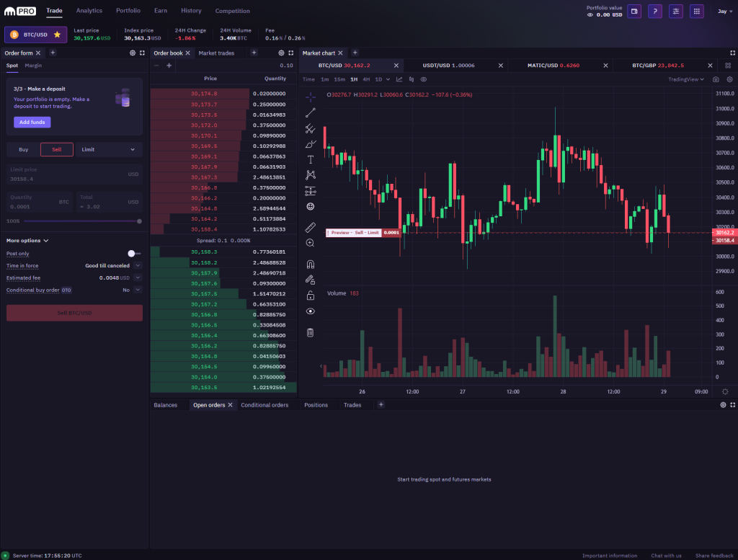Click the Add funds button
Screen dimensions: 738x560
pyautogui.click(x=32, y=122)
